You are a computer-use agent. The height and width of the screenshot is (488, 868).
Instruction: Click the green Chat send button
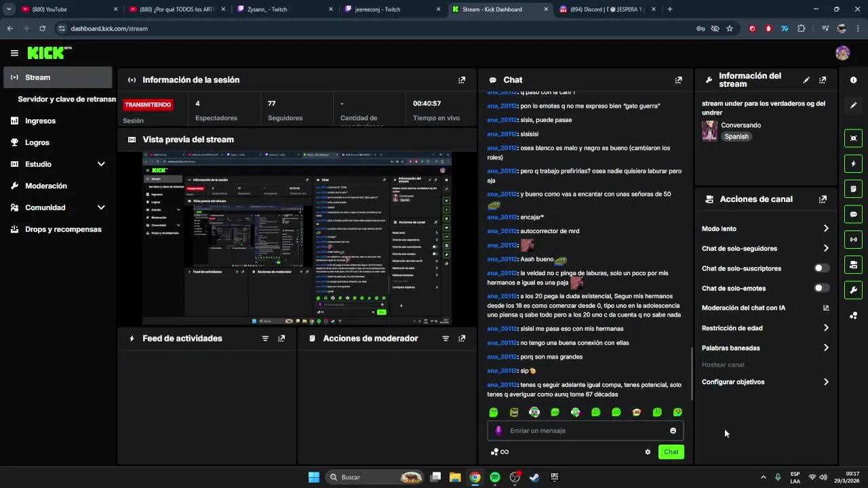click(671, 452)
